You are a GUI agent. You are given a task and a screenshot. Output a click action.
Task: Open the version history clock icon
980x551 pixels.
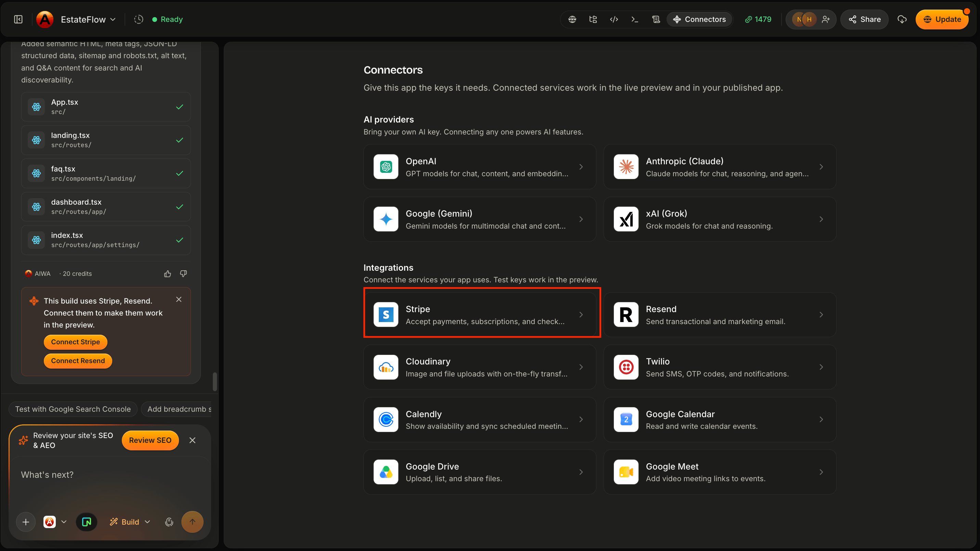(x=139, y=20)
